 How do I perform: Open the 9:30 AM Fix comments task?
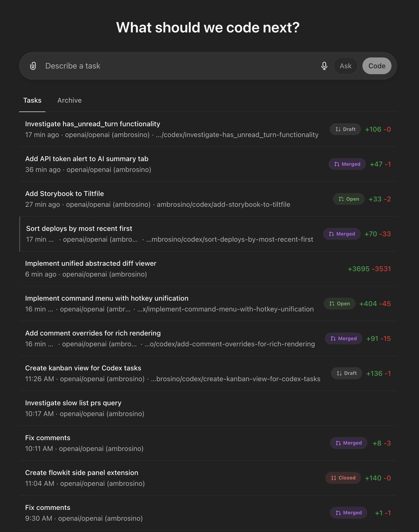[208, 513]
